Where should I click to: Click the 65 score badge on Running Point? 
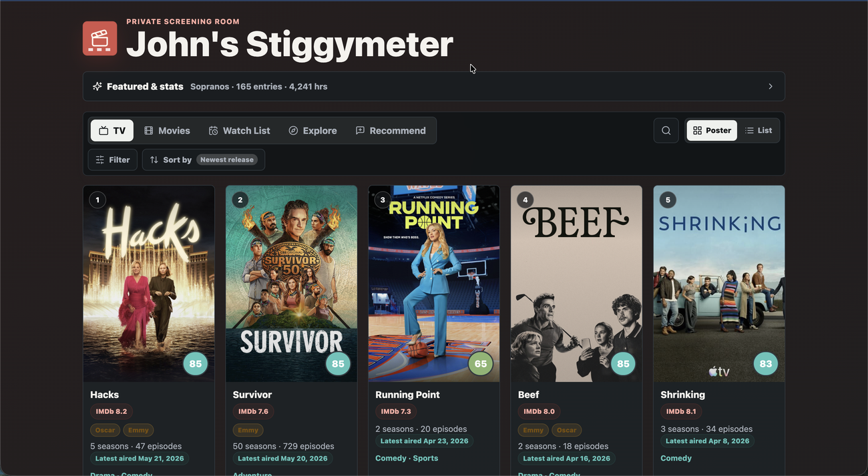click(x=481, y=364)
